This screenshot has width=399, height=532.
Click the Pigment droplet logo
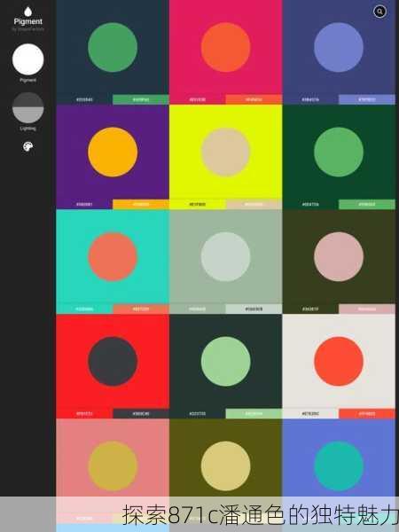27,12
